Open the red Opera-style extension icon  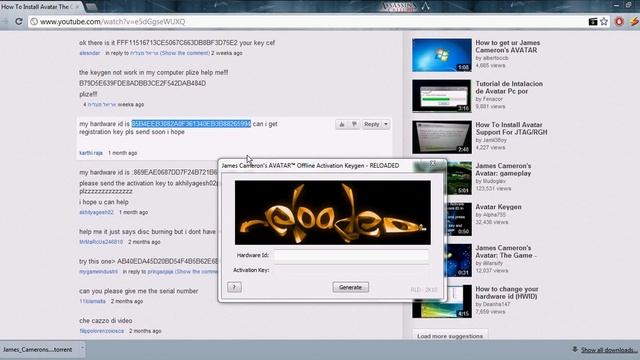619,22
